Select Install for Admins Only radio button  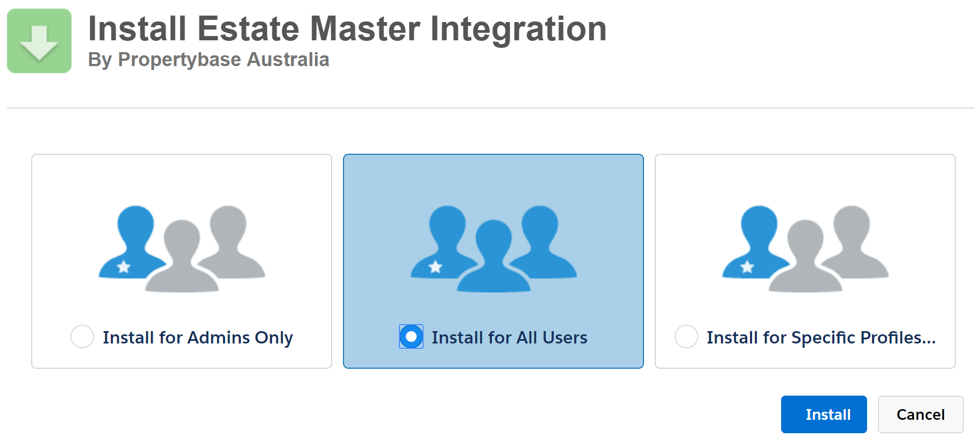tap(82, 336)
